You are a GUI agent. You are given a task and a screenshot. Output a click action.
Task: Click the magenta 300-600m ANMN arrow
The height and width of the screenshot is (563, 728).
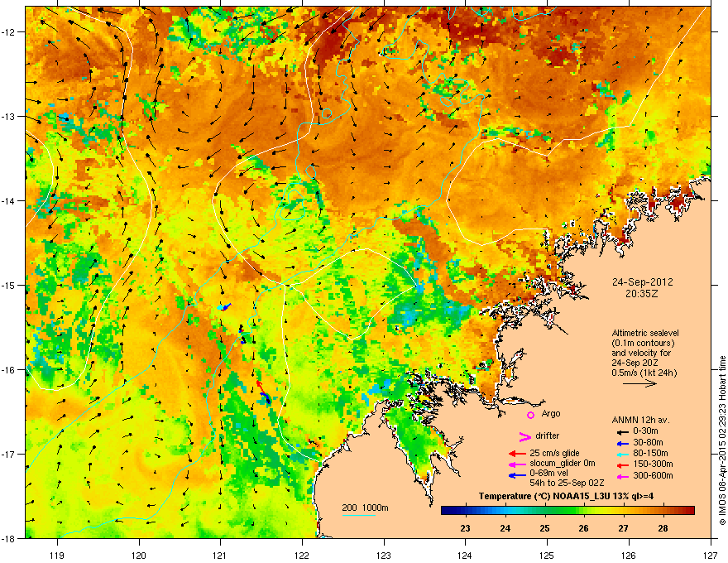click(621, 477)
